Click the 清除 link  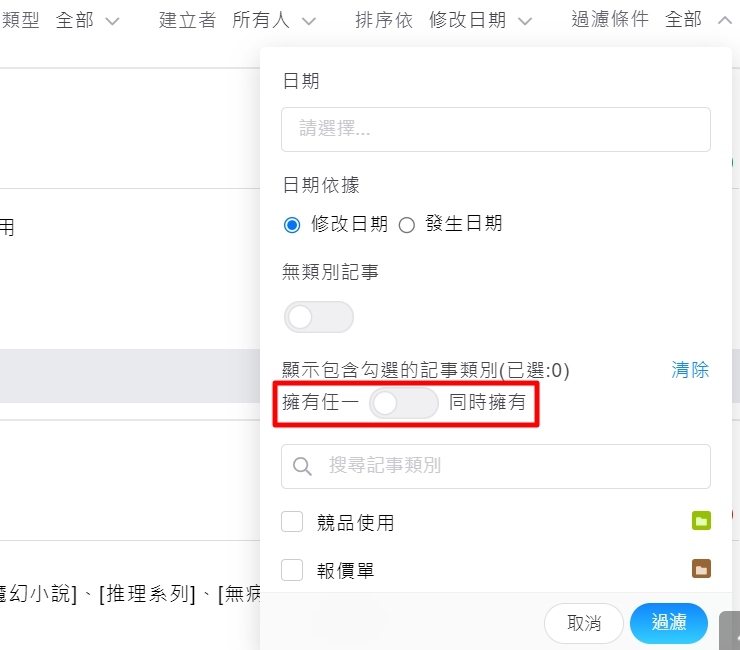(x=690, y=370)
